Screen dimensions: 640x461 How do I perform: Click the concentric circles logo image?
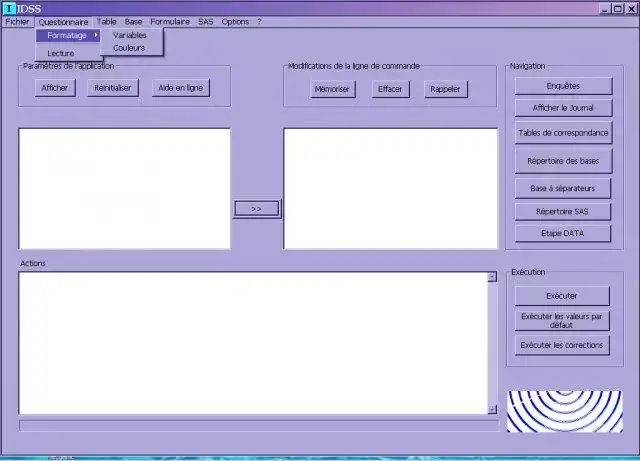[x=565, y=411]
